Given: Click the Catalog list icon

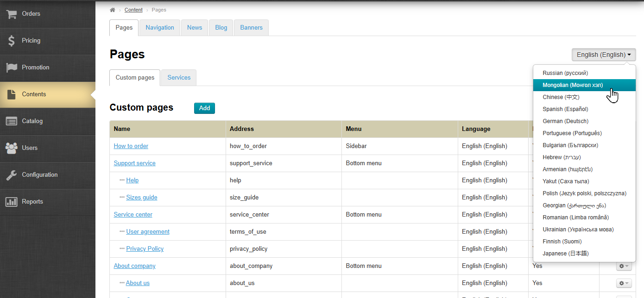Looking at the screenshot, I should [12, 121].
